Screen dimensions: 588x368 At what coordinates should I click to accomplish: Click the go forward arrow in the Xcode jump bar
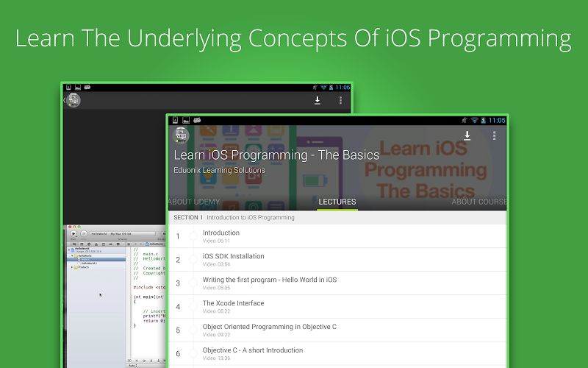point(141,244)
